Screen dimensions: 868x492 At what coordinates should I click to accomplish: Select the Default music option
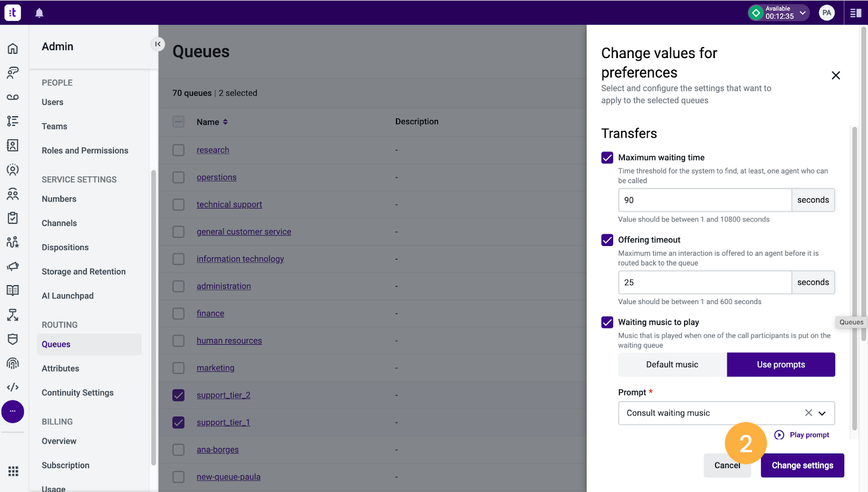click(x=672, y=364)
